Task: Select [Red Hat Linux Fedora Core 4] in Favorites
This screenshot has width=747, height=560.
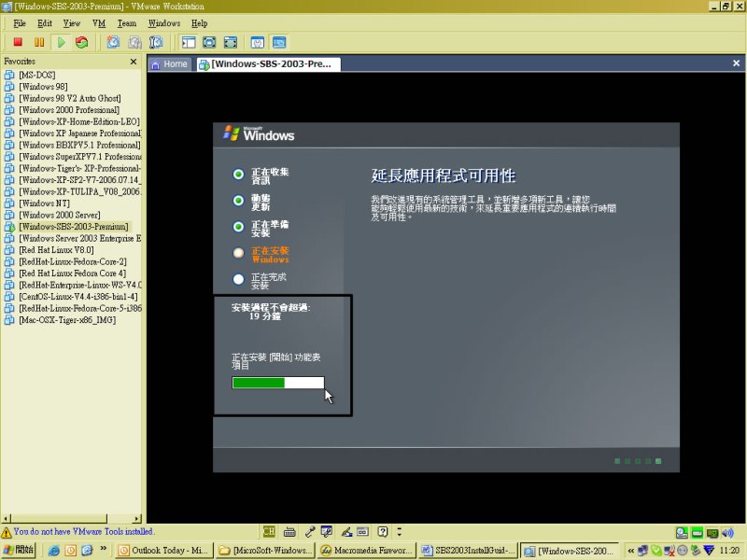Action: [x=73, y=273]
